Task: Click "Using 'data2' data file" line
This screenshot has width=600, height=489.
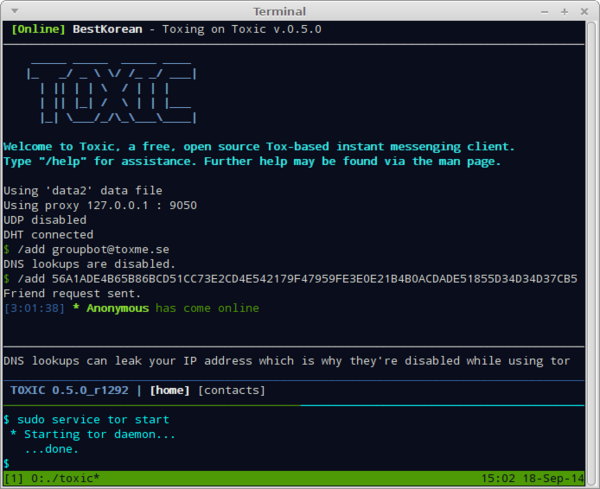Action: (83, 191)
